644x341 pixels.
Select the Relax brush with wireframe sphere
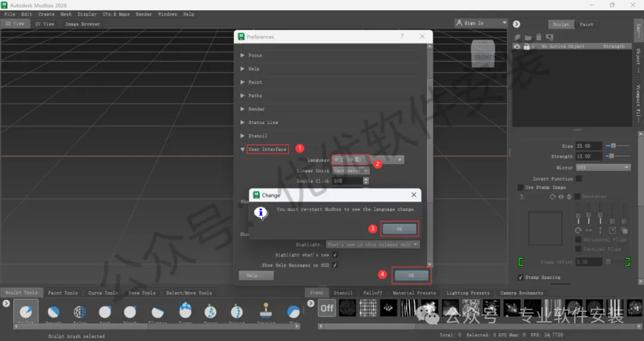(79, 312)
